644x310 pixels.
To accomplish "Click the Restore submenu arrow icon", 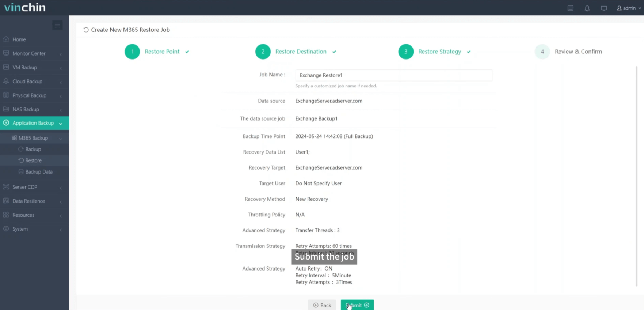I will [x=21, y=160].
